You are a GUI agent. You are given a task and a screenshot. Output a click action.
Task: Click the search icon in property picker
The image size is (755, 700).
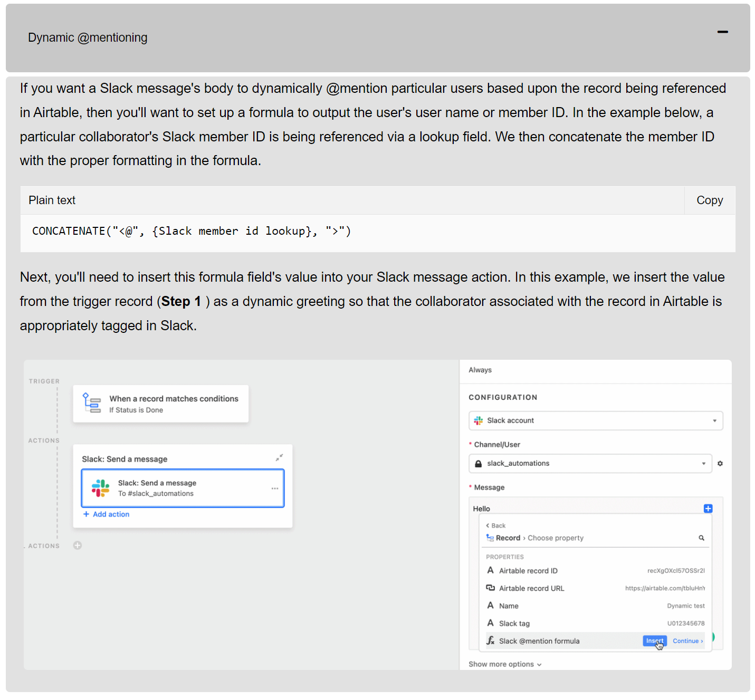click(x=702, y=538)
